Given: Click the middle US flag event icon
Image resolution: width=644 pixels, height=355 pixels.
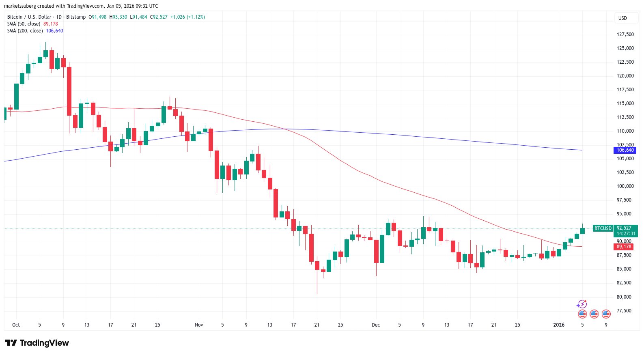Looking at the screenshot, I should [x=594, y=314].
